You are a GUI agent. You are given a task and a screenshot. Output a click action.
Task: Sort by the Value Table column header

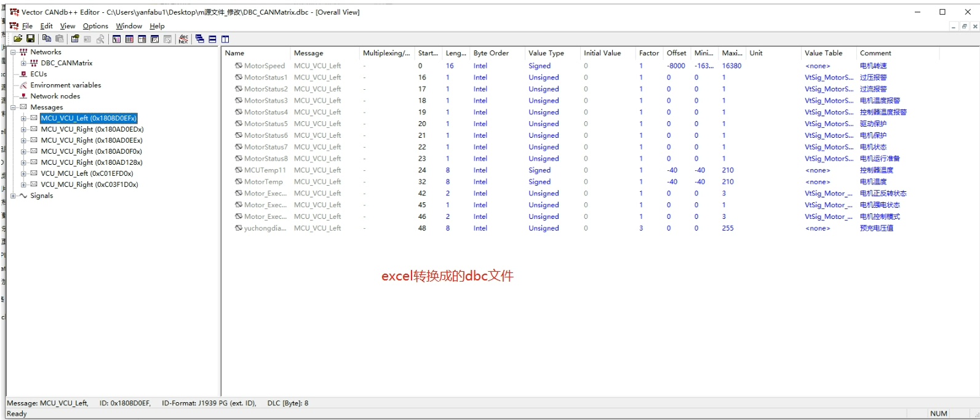[x=829, y=53]
